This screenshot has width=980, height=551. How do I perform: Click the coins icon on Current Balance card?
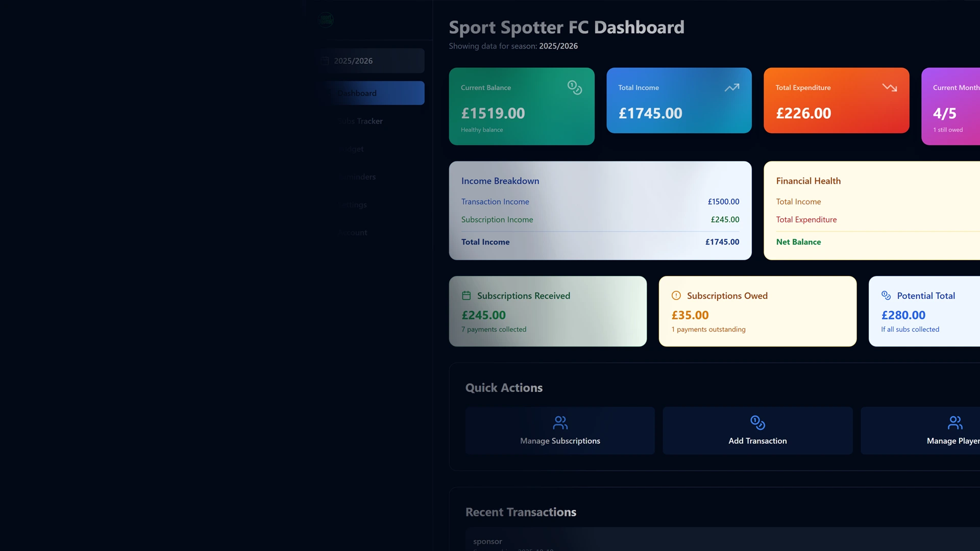pyautogui.click(x=575, y=87)
